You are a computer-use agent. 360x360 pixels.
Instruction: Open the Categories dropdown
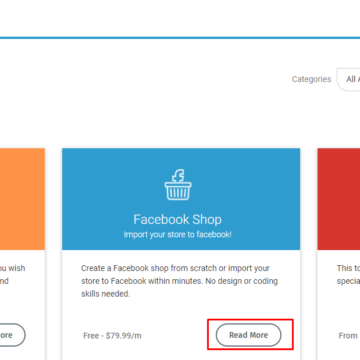(x=349, y=79)
